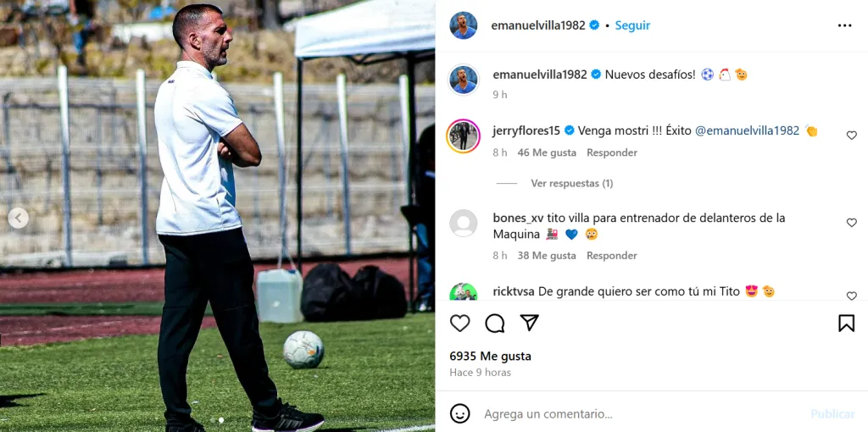Viewport: 868px width, 432px height.
Task: Go to the previous photo with the left arrow
Action: click(19, 218)
